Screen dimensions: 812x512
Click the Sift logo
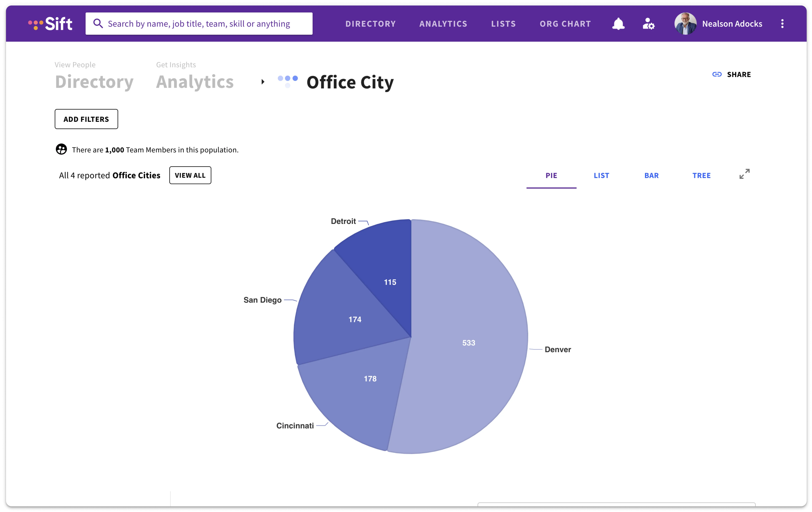point(51,24)
